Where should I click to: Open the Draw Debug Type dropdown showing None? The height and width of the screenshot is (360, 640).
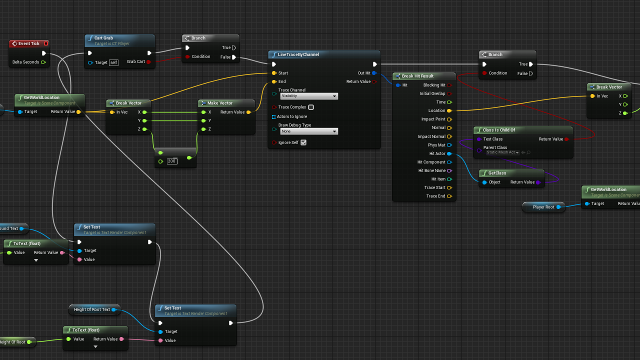click(x=309, y=131)
